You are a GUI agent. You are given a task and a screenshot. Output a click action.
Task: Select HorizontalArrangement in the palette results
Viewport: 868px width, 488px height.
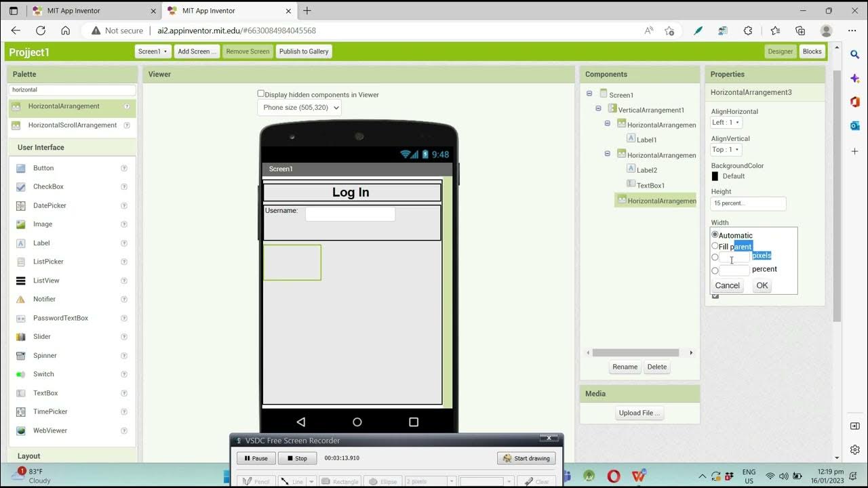64,106
